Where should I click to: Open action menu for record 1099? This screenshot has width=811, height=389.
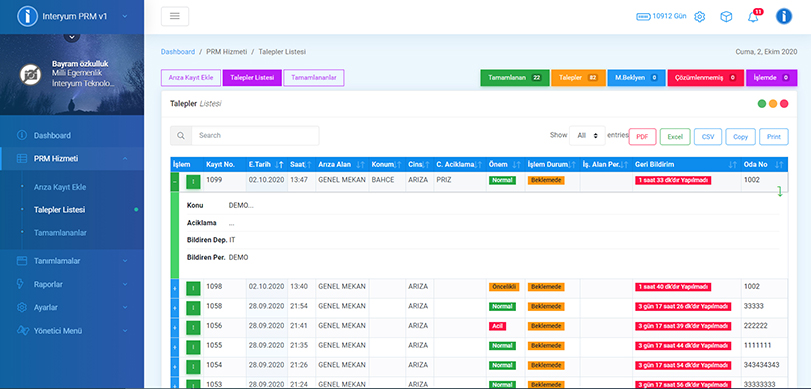click(x=193, y=182)
